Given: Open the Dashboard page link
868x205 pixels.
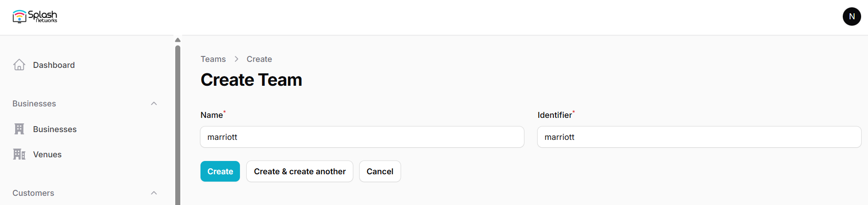Looking at the screenshot, I should (x=54, y=65).
